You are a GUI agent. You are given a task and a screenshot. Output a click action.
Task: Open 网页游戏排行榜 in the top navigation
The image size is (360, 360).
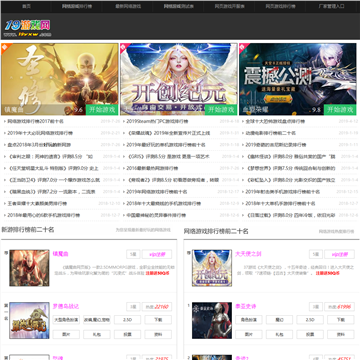(x=280, y=6)
